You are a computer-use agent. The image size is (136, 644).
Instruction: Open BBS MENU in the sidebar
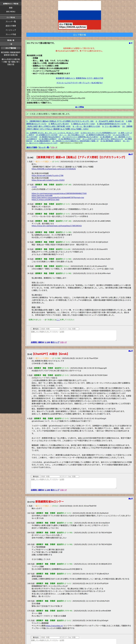point(11,11)
